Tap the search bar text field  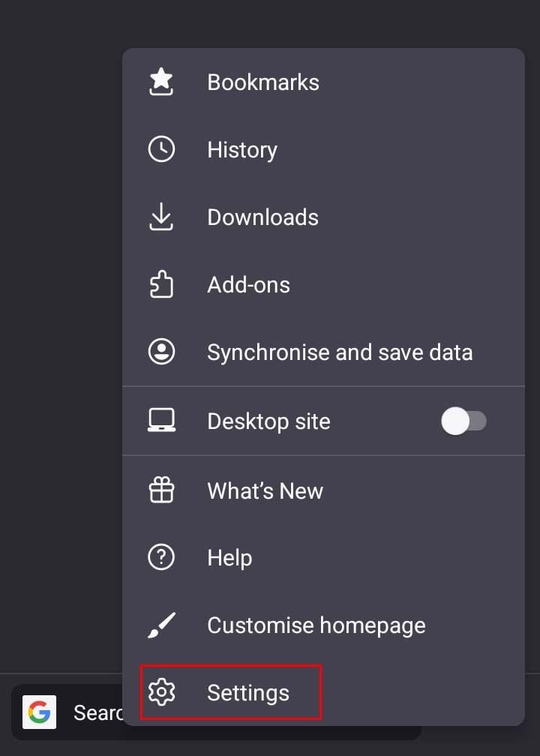coord(96,712)
